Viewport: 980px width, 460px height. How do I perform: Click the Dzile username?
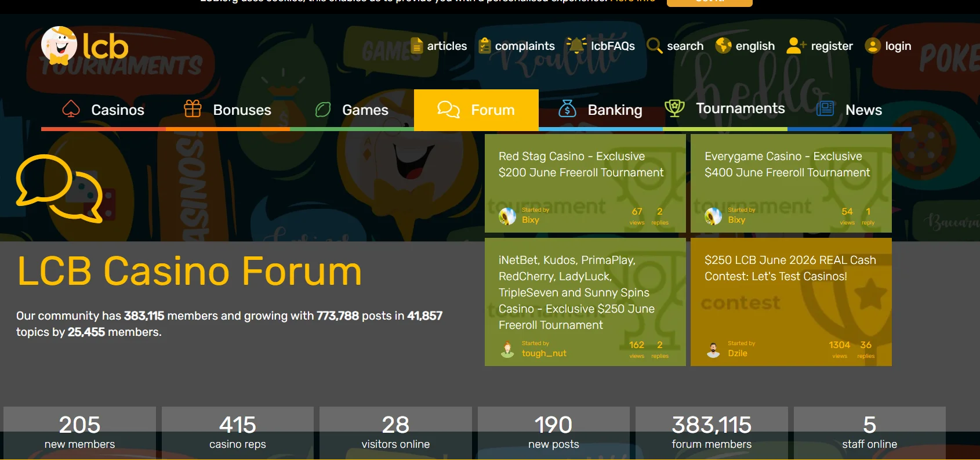point(738,353)
